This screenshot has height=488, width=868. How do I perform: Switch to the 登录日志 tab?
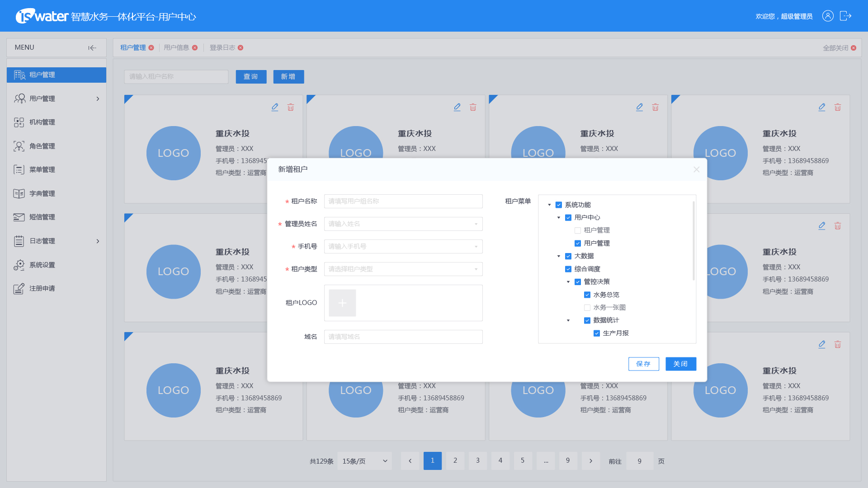coord(222,48)
